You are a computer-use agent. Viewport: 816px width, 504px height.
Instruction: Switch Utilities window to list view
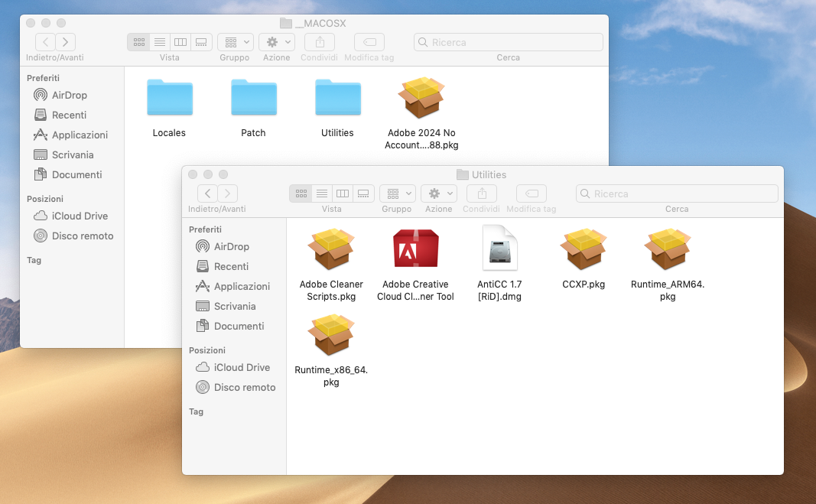point(322,193)
